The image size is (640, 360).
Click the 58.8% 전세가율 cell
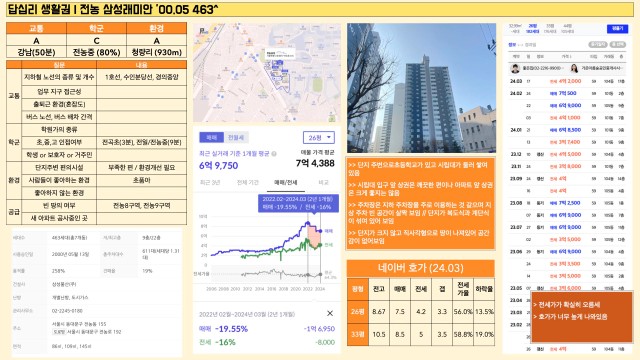coord(463,334)
